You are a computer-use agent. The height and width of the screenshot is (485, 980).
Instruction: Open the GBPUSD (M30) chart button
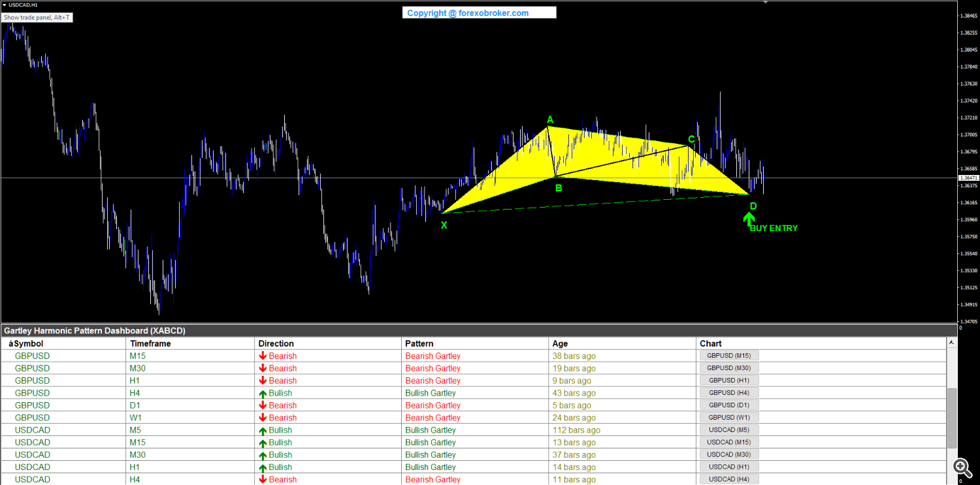[729, 368]
